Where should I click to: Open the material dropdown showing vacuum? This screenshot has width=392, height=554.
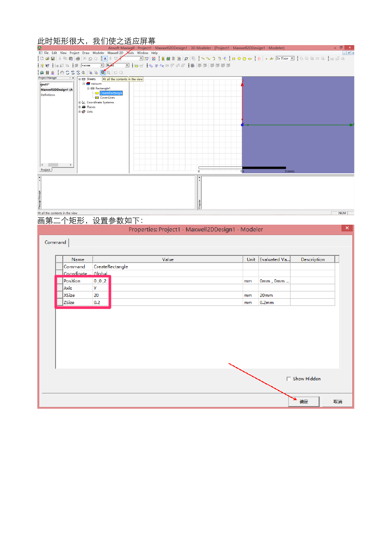click(x=102, y=65)
